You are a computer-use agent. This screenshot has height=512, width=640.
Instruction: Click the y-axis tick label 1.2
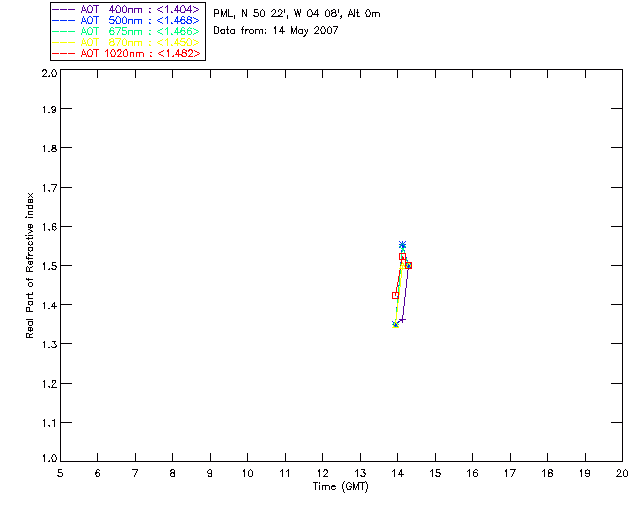point(50,384)
